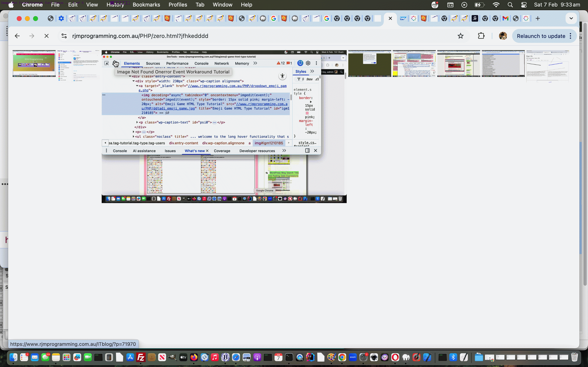Image resolution: width=588 pixels, height=367 pixels.
Task: Select the img#igm1210185 breadcrumb item
Action: click(x=268, y=143)
